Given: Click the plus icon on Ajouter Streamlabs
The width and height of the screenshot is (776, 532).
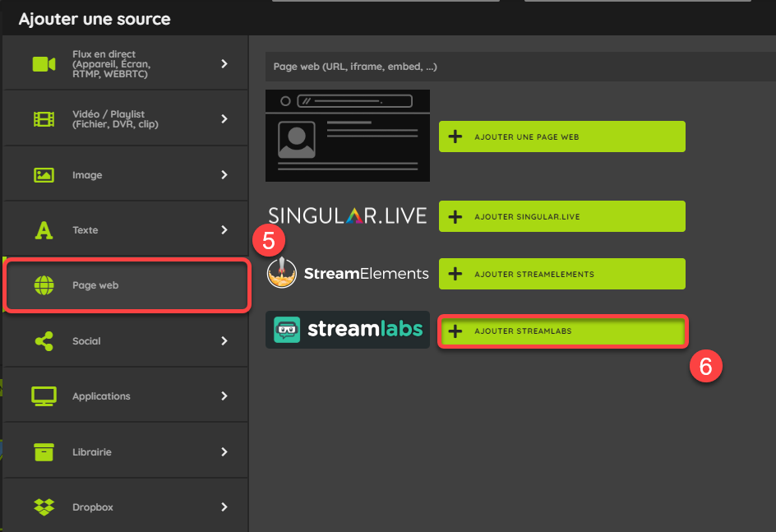Looking at the screenshot, I should (455, 331).
